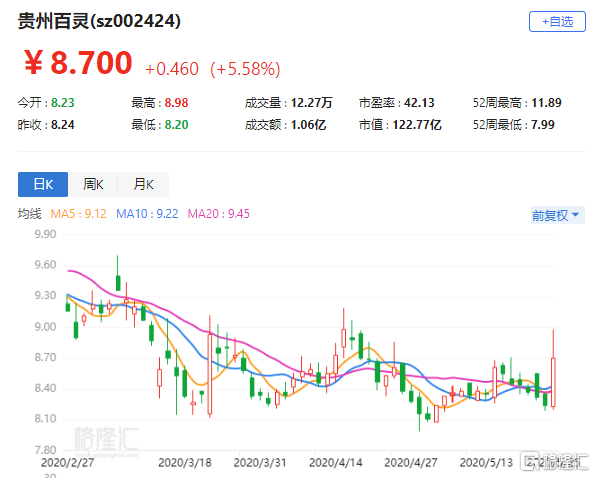Select the change amount +0.460
The width and height of the screenshot is (595, 478).
(x=172, y=69)
